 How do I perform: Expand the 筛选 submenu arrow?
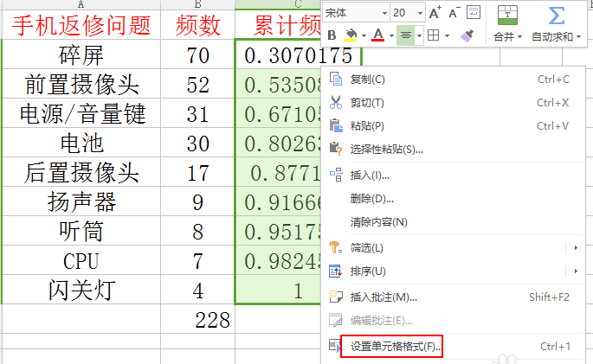[x=576, y=247]
